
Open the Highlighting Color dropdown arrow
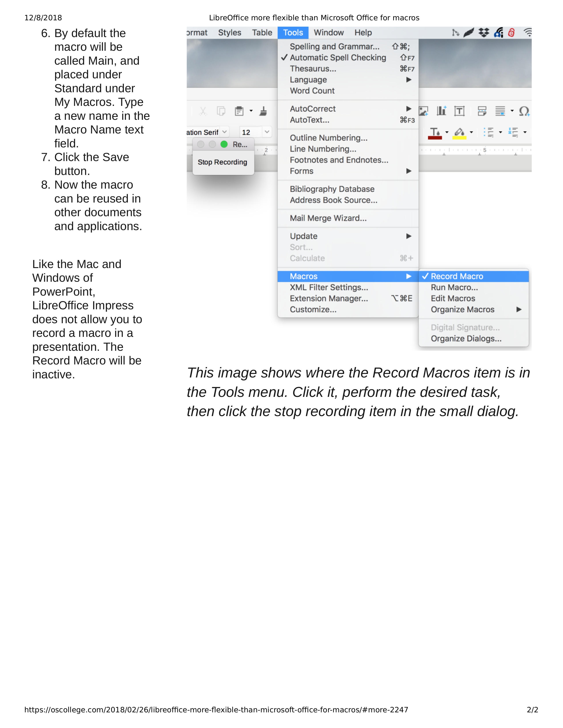(x=471, y=132)
